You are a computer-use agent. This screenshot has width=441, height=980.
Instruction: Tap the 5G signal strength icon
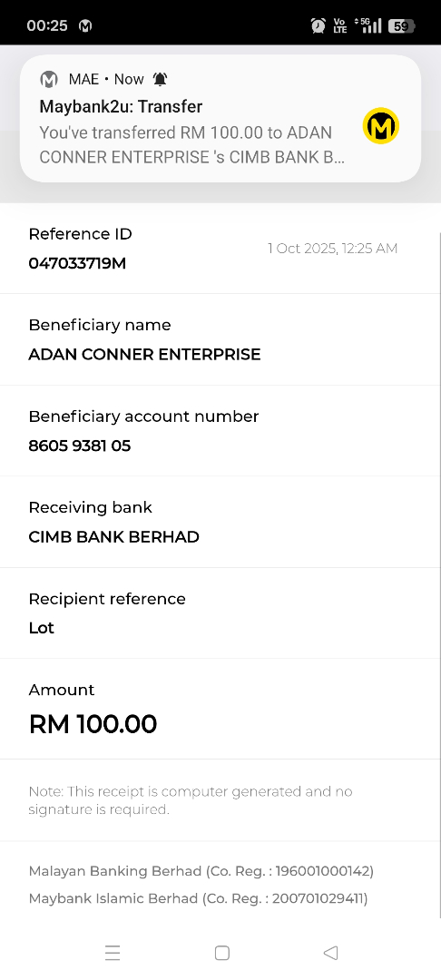click(x=367, y=25)
